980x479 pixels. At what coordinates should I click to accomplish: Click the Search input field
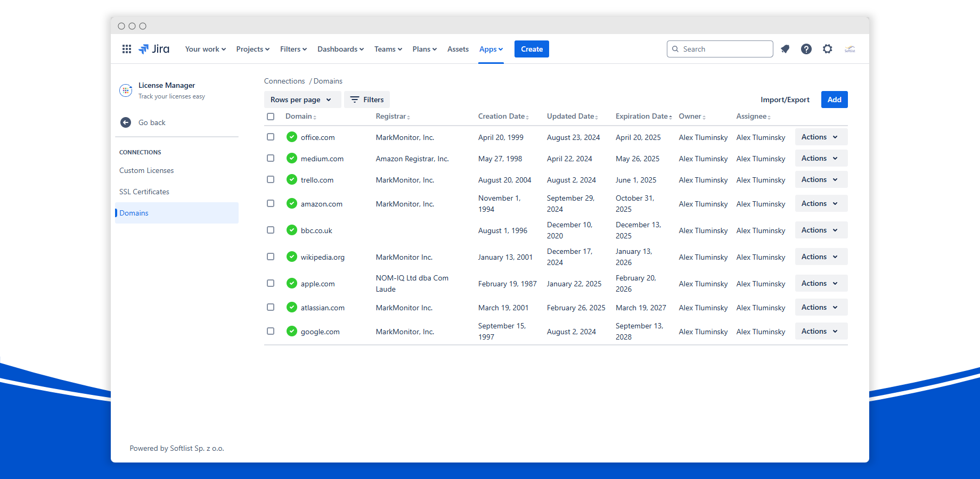[720, 49]
